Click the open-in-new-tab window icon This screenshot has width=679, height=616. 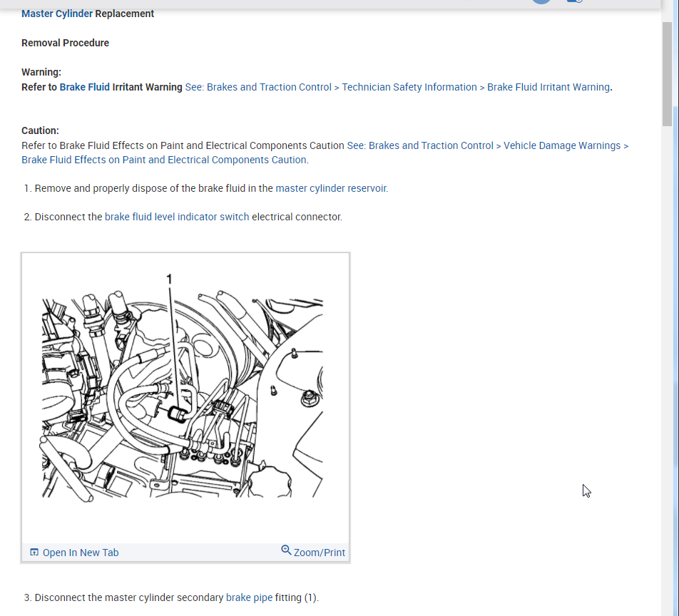34,553
